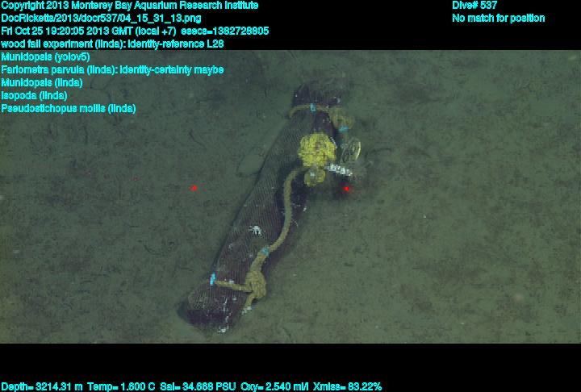Click the timestamp 'Fri Oct 25 19:20:05 2013 GMT'
This screenshot has width=581, height=392.
pyautogui.click(x=68, y=31)
